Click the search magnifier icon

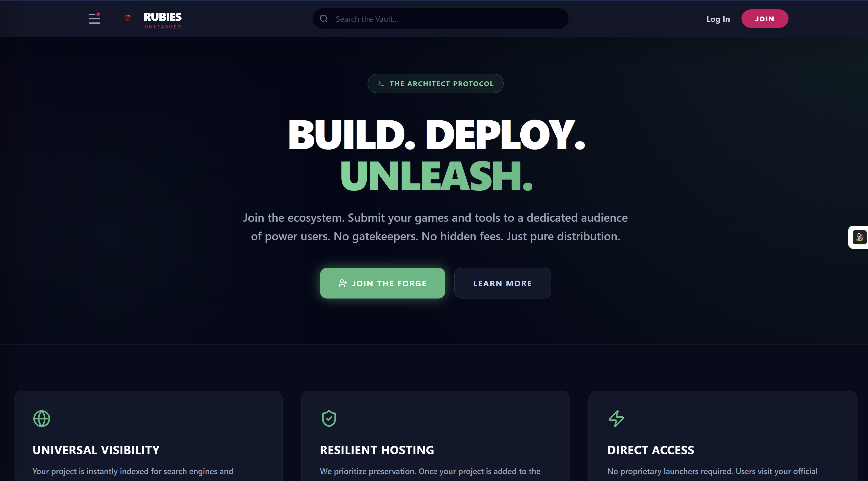click(324, 19)
